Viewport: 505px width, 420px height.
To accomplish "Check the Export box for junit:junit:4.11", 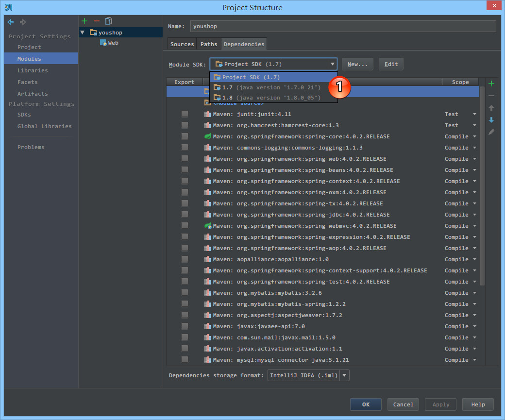I will [185, 114].
